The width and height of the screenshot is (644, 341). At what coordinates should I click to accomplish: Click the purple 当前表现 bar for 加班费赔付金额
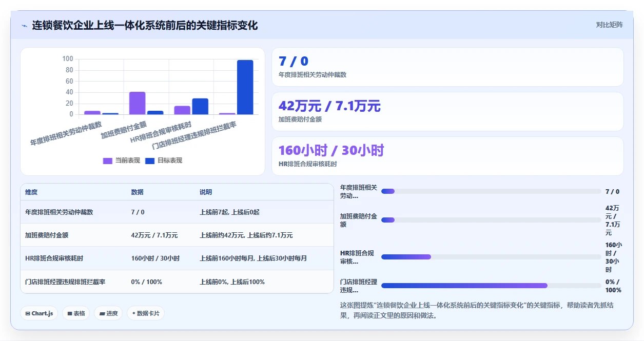point(137,103)
